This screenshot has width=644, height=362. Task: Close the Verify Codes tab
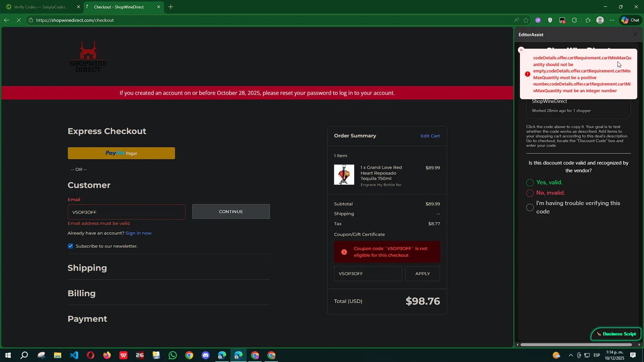click(x=78, y=7)
